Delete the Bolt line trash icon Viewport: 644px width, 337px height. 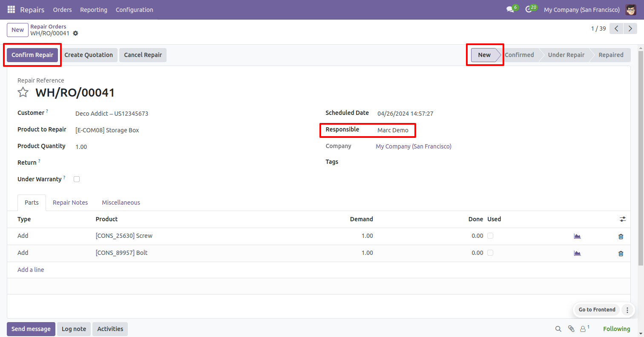621,253
